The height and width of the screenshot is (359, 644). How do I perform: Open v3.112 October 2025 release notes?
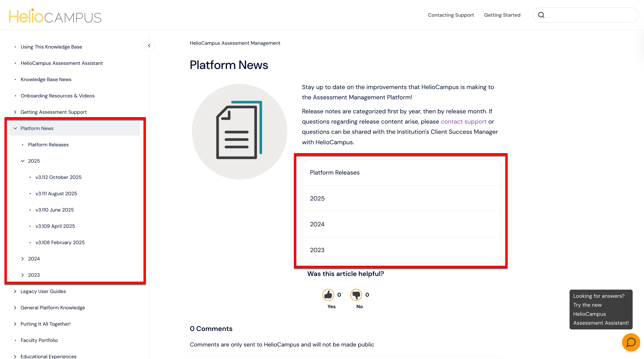point(58,177)
